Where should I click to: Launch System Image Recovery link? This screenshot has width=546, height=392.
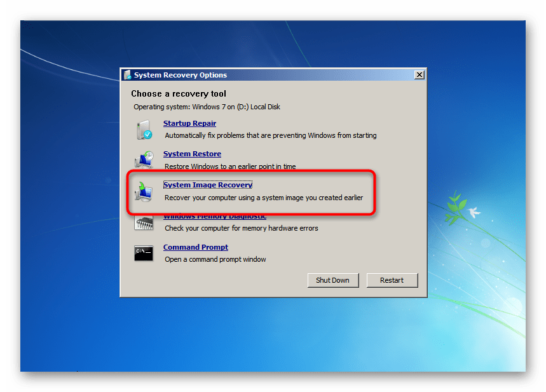[207, 185]
